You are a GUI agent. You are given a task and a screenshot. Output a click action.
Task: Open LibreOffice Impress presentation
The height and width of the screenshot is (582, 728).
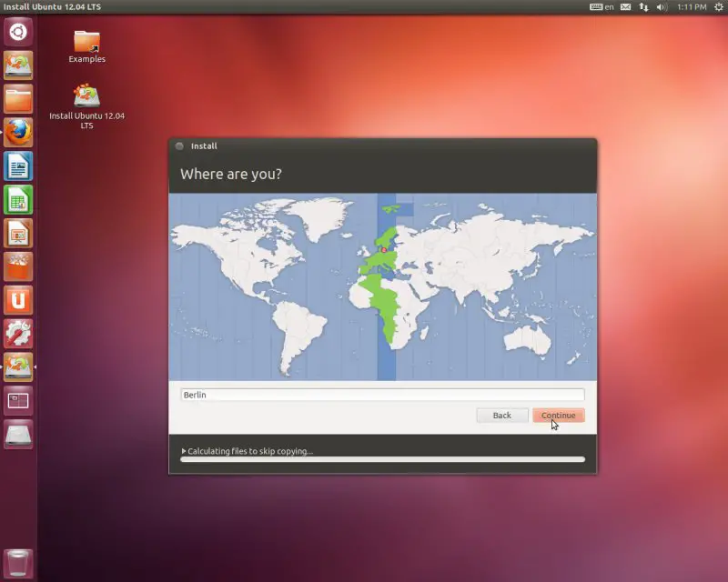(18, 233)
